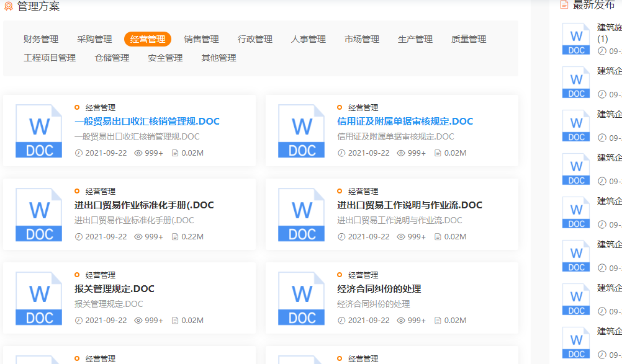Open the 质量管理 category
This screenshot has height=364, width=622.
point(468,38)
